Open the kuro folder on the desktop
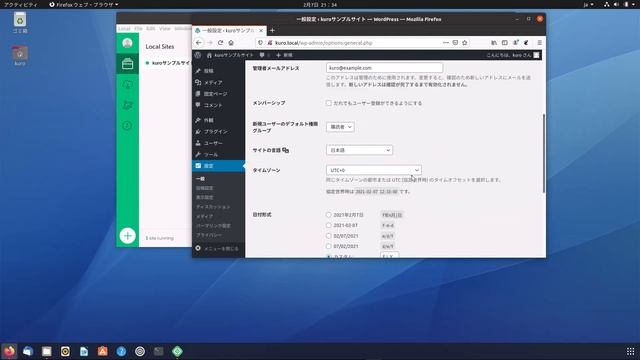The width and height of the screenshot is (640, 360). point(20,56)
